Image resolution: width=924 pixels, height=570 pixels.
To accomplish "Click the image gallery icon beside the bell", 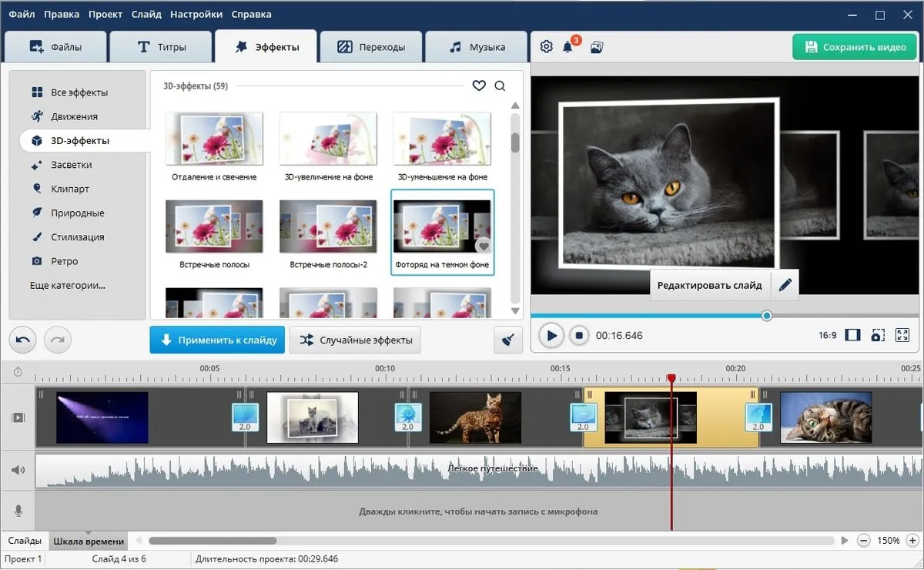I will pyautogui.click(x=596, y=47).
